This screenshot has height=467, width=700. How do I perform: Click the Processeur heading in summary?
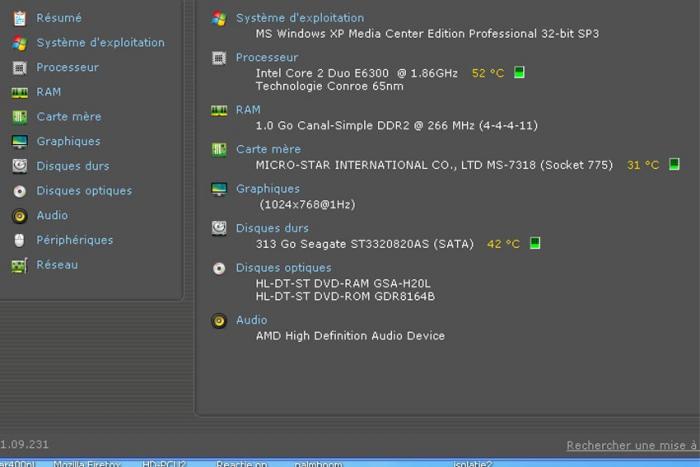tap(267, 58)
